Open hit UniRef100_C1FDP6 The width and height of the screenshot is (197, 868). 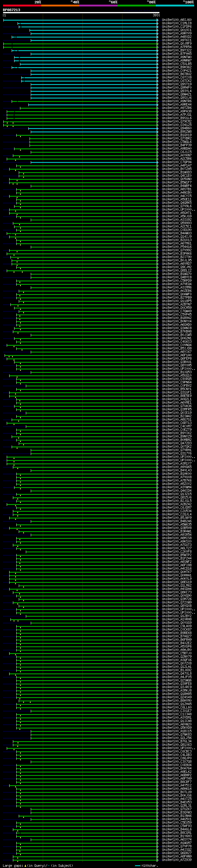click(x=176, y=26)
